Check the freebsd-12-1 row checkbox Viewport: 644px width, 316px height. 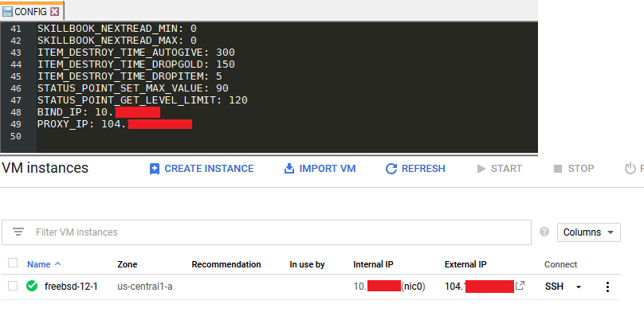coord(13,286)
